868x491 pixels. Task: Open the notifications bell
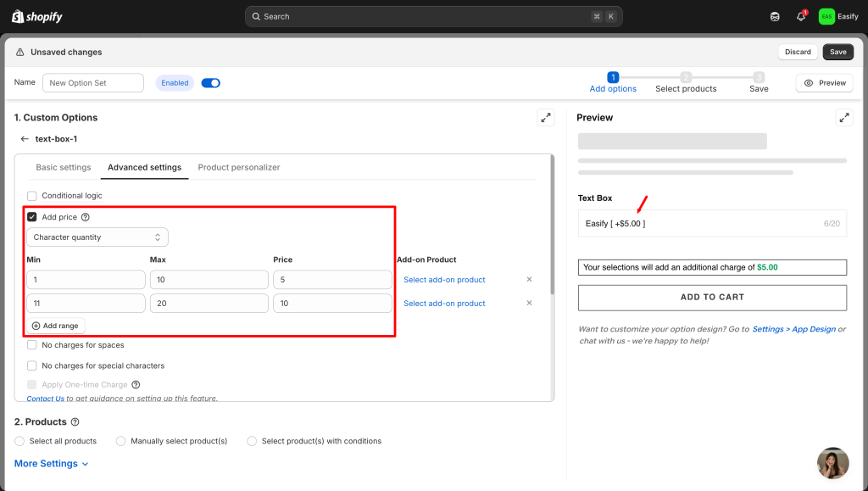(800, 16)
